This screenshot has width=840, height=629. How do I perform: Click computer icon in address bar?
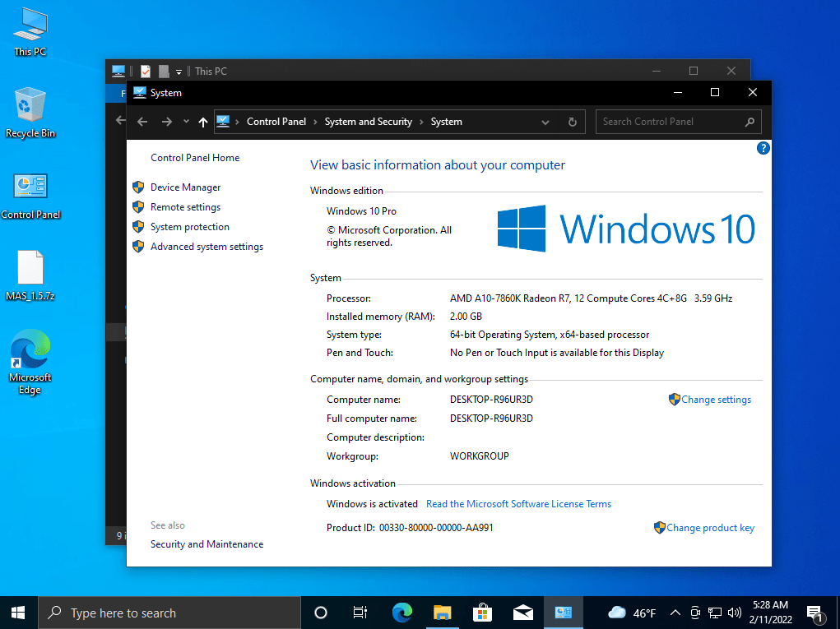click(x=224, y=122)
